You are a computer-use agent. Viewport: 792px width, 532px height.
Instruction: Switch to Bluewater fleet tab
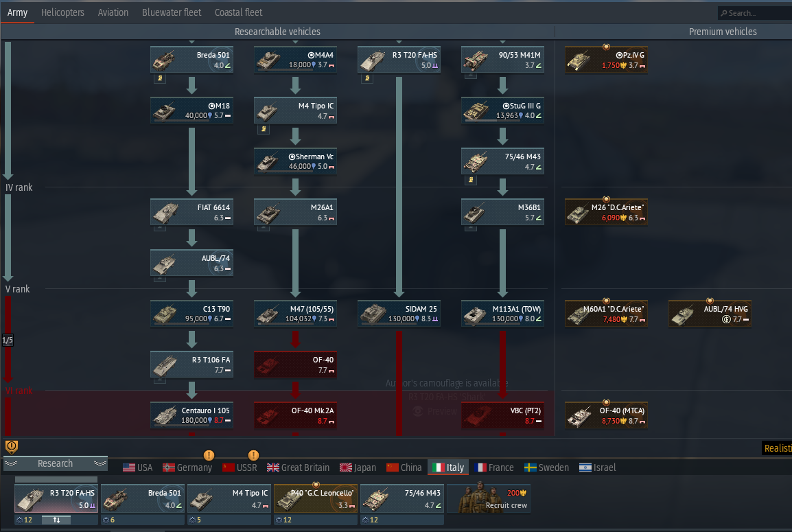pyautogui.click(x=171, y=12)
